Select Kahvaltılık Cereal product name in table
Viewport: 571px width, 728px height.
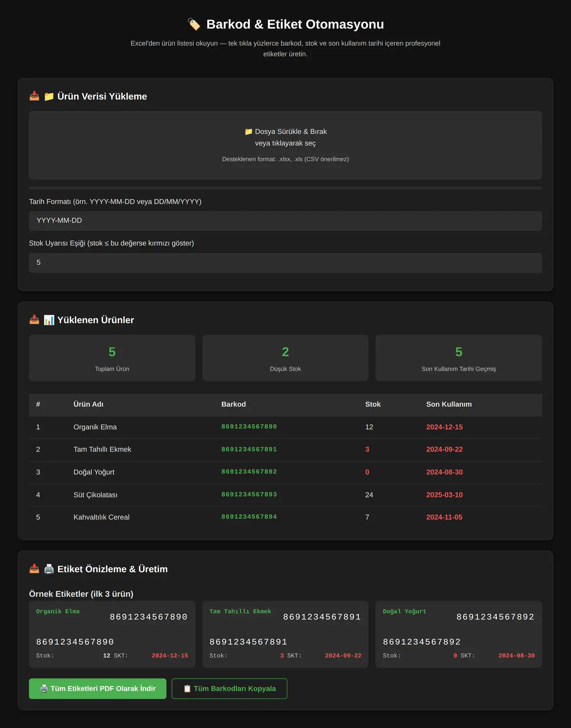(101, 517)
